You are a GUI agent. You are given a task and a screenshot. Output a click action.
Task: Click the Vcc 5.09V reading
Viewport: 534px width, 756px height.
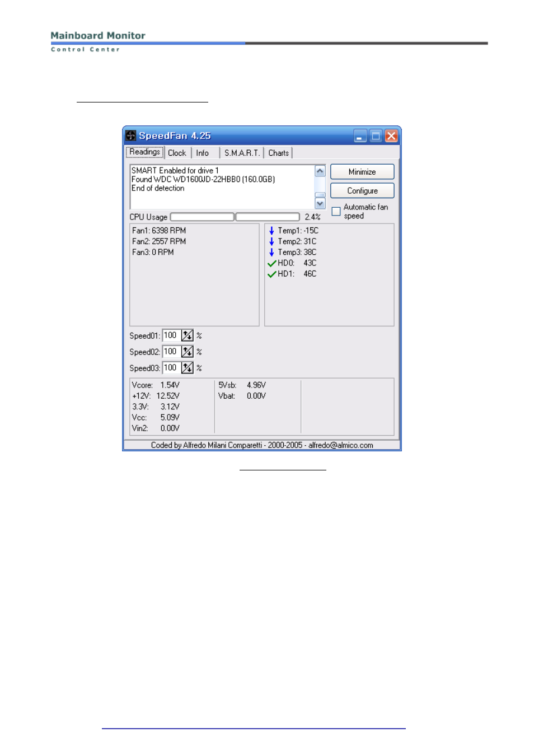(156, 418)
